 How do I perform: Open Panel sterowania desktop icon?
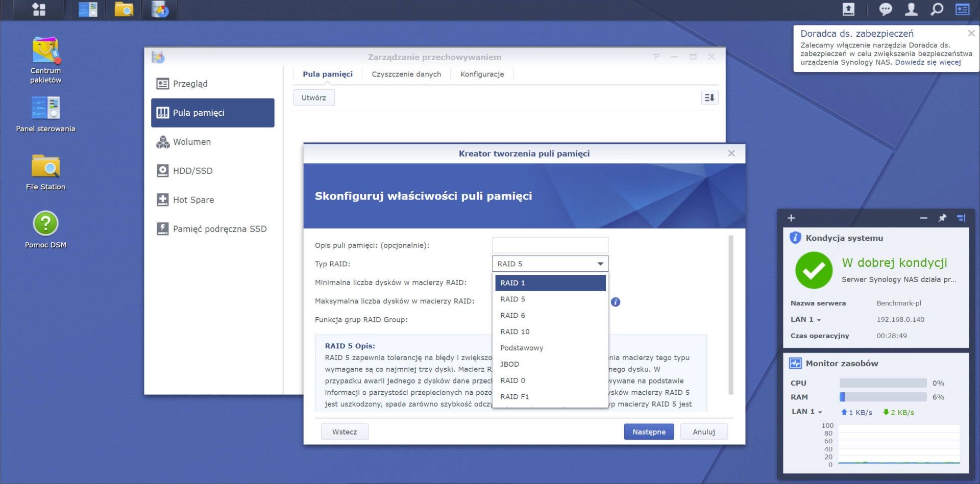pyautogui.click(x=45, y=115)
